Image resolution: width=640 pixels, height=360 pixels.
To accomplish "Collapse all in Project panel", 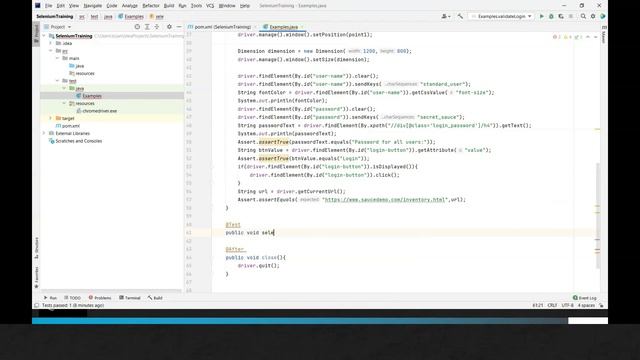I will tap(157, 27).
